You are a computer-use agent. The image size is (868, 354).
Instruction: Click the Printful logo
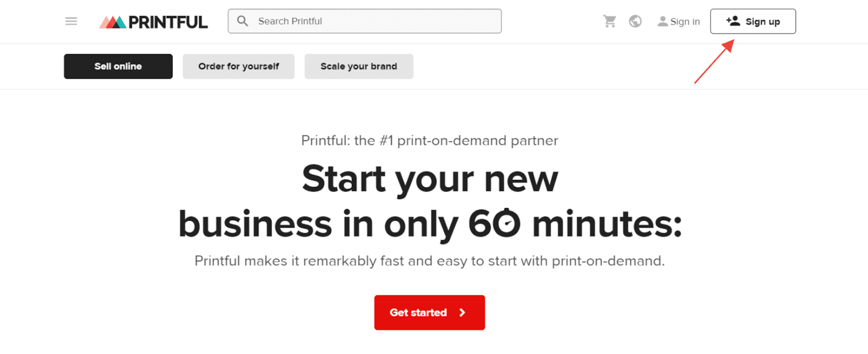click(x=154, y=21)
